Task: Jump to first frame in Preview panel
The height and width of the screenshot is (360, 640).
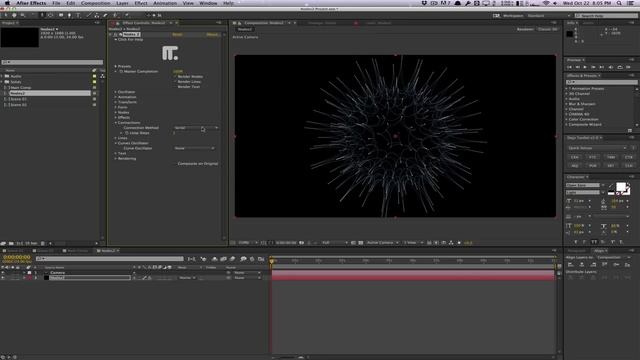Action: 569,67
